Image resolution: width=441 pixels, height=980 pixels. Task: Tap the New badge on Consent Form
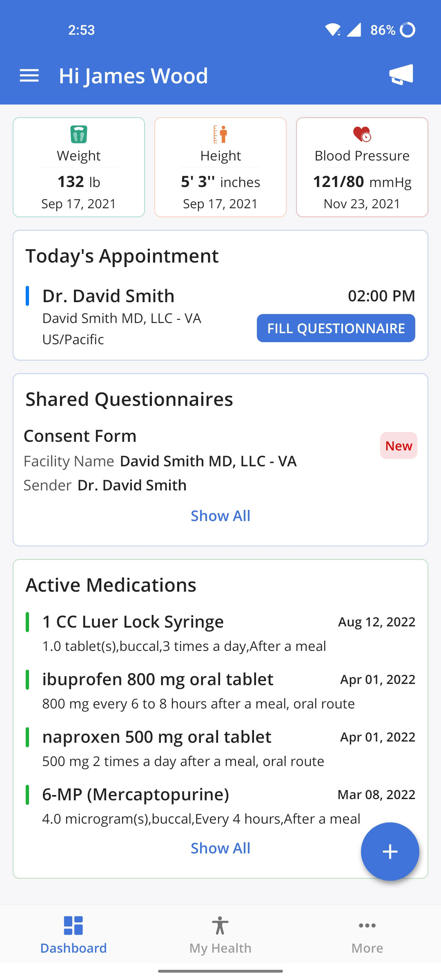coord(399,445)
